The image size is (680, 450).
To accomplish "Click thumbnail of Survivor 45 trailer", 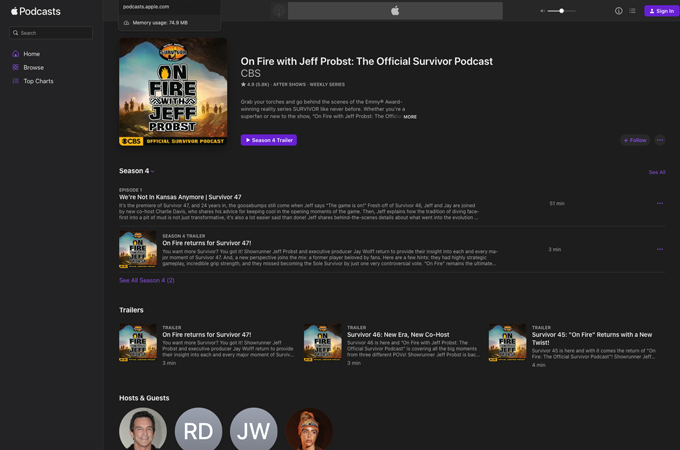I will coord(507,342).
